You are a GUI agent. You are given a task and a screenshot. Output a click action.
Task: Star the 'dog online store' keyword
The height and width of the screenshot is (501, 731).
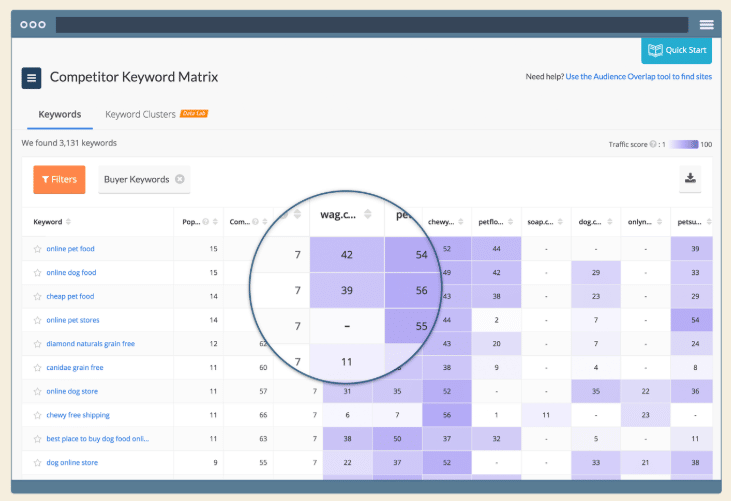[x=38, y=462]
